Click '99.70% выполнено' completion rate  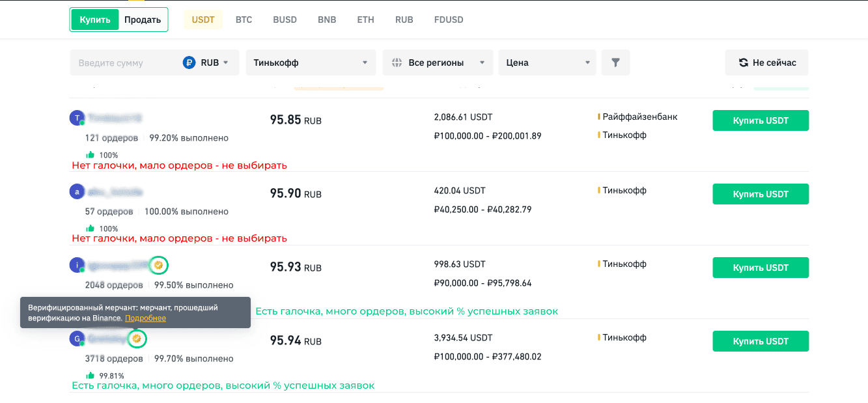pyautogui.click(x=193, y=359)
